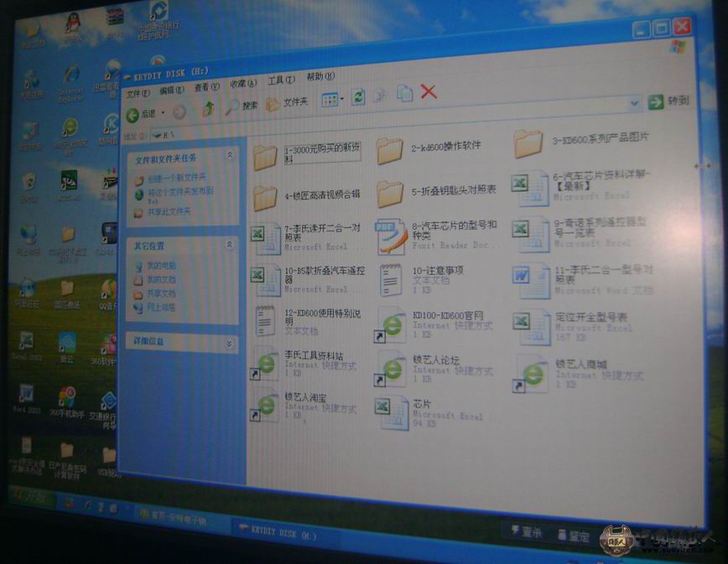Select the 6-汽车芯片资料详解 Excel file
The height and width of the screenshot is (564, 728).
(x=580, y=188)
